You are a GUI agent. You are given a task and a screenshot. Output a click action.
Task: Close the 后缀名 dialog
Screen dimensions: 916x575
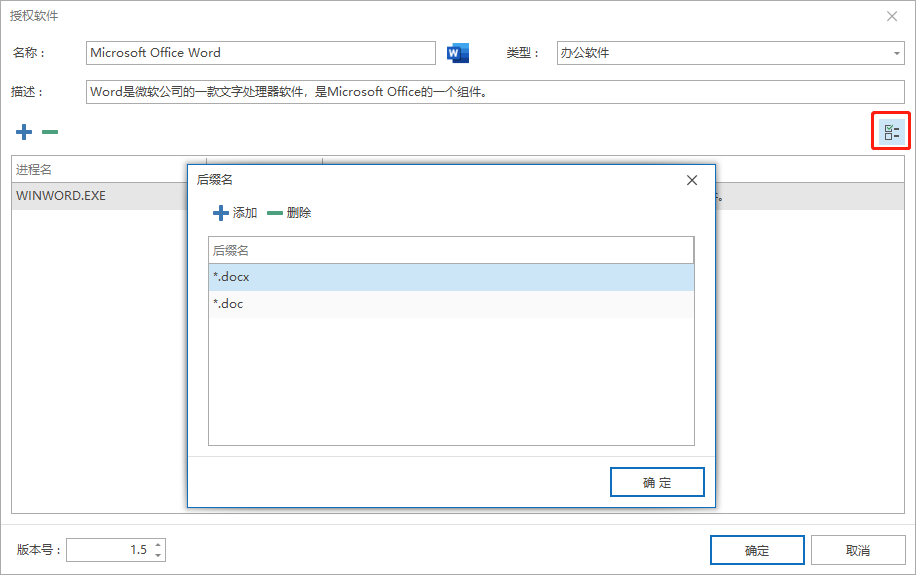coord(692,180)
